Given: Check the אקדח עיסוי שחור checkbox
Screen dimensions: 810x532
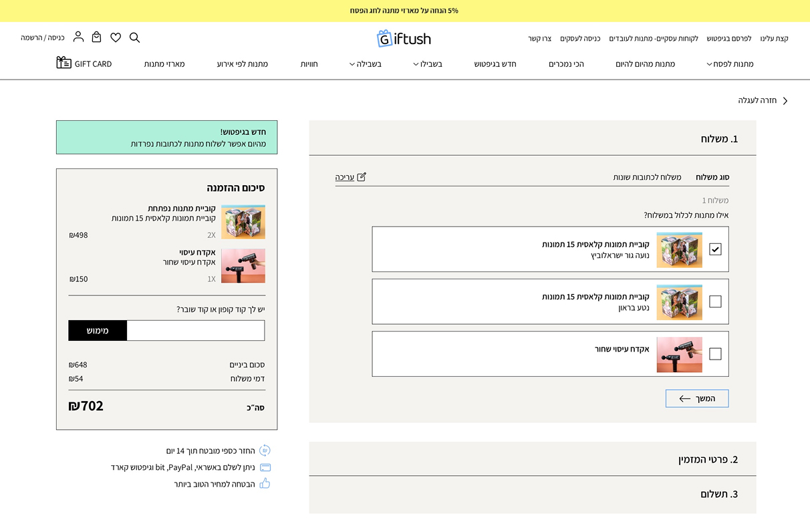Looking at the screenshot, I should click(715, 354).
